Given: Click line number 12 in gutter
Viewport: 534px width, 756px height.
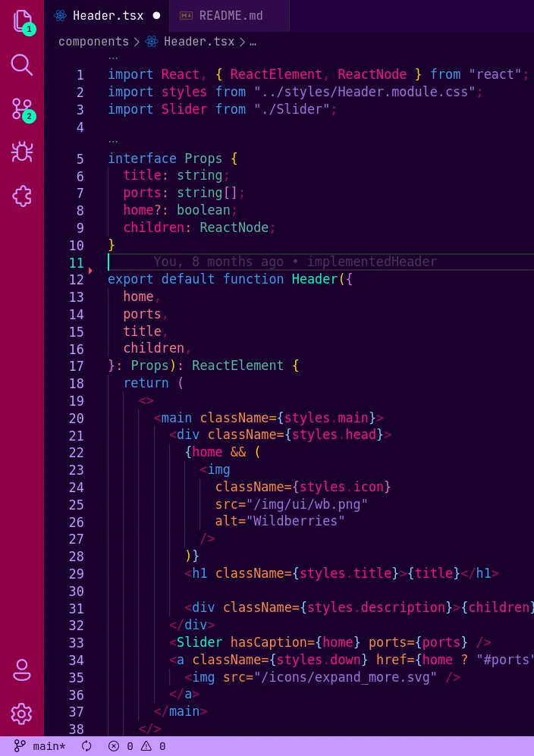Looking at the screenshot, I should 76,280.
